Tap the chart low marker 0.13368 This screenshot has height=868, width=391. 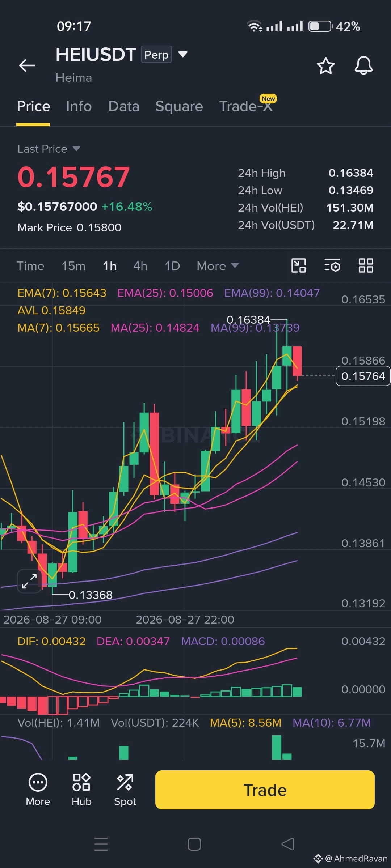tap(91, 595)
